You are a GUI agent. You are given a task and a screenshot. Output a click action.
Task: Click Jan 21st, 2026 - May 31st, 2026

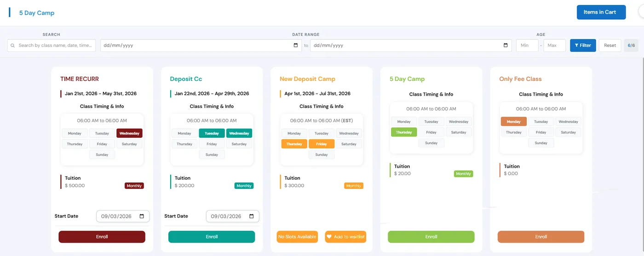pyautogui.click(x=101, y=94)
